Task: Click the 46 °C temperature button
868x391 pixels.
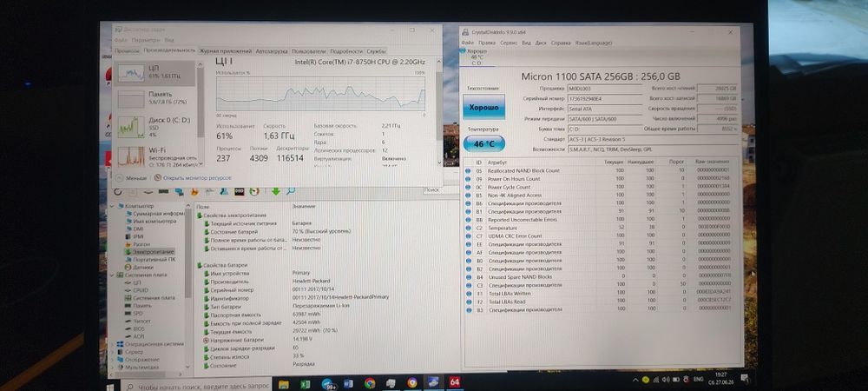Action: [483, 143]
